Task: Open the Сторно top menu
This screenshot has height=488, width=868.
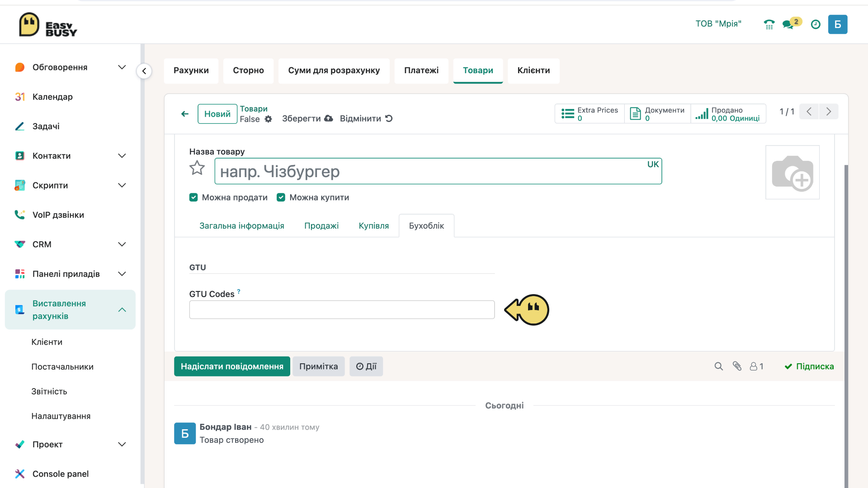Action: (248, 71)
